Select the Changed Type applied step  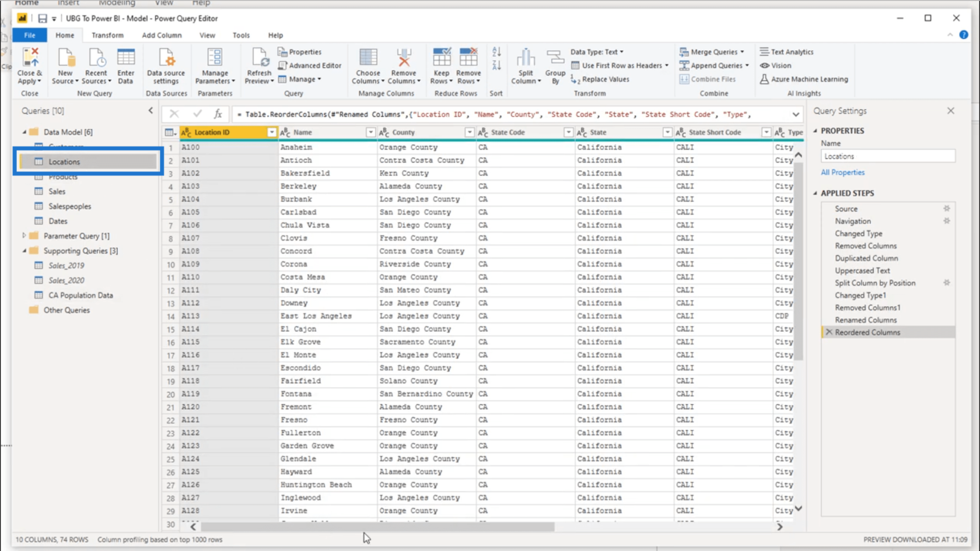click(858, 234)
